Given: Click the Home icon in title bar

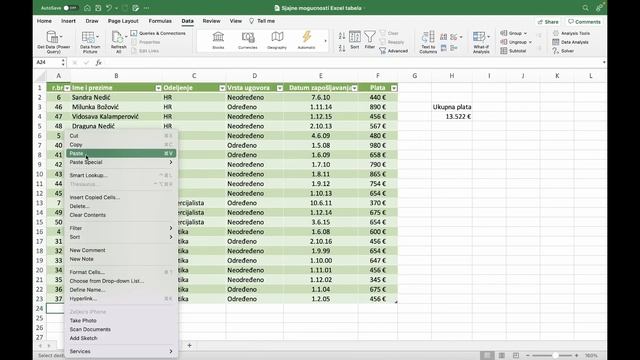Looking at the screenshot, I should (87, 8).
